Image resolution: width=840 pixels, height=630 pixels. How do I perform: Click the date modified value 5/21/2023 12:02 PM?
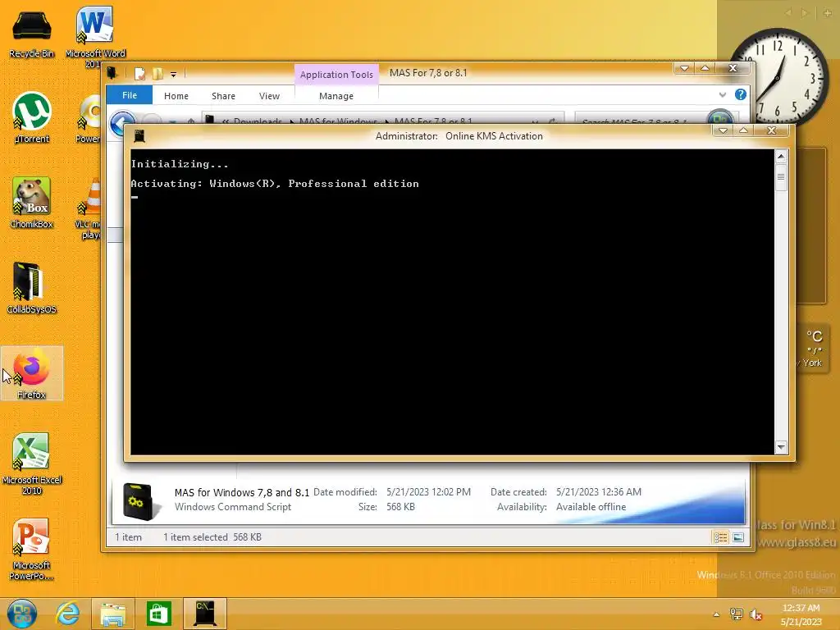(428, 492)
